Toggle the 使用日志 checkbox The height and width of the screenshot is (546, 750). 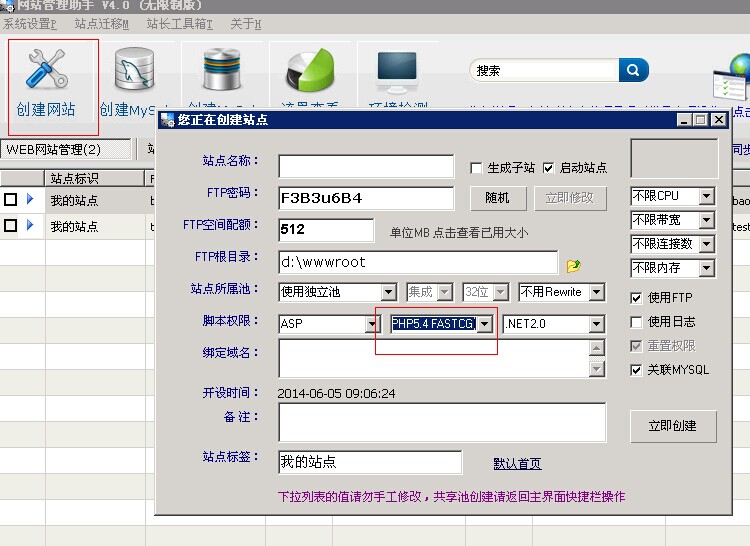[636, 322]
